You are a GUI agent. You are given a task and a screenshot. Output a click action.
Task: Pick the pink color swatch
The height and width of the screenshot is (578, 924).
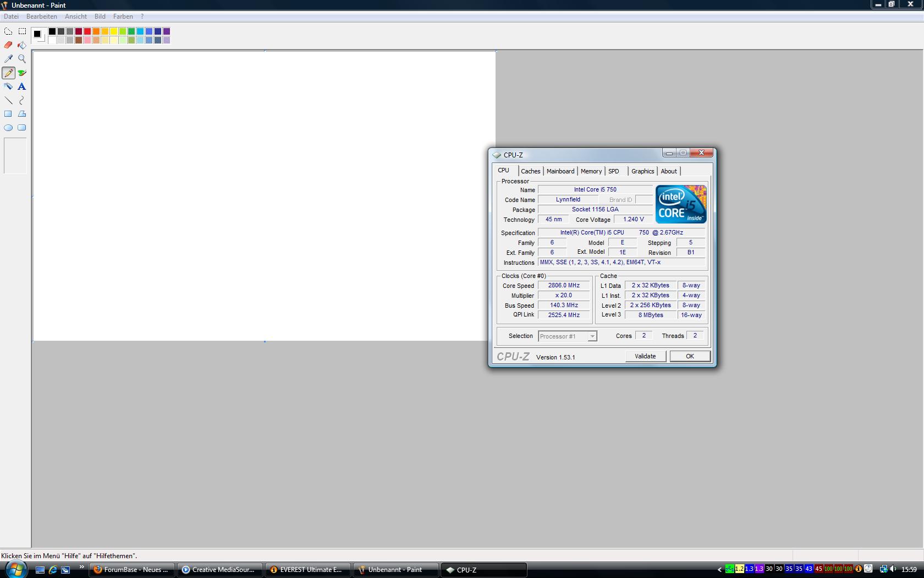click(x=87, y=40)
